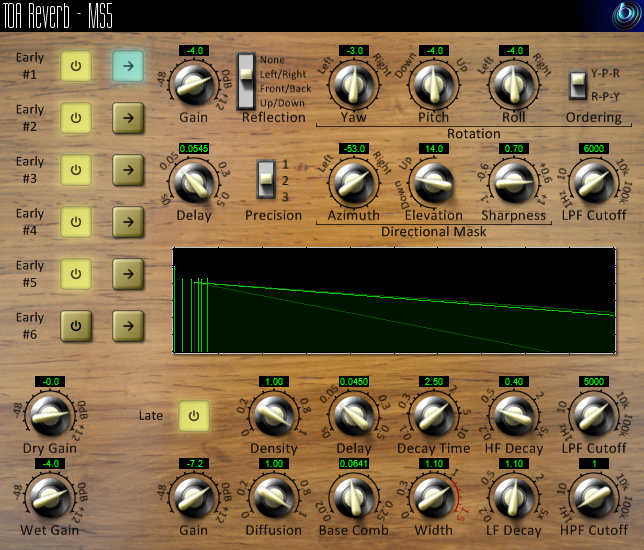Screen dimensions: 644x550
Task: Click the LPF Cutoff value field 6000
Action: point(594,148)
